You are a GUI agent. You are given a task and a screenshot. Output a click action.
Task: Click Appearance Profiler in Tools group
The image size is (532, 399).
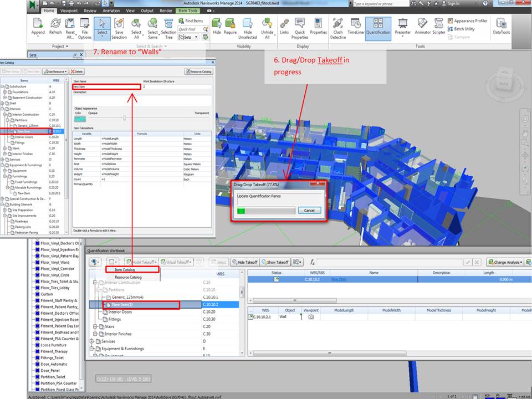coord(467,21)
